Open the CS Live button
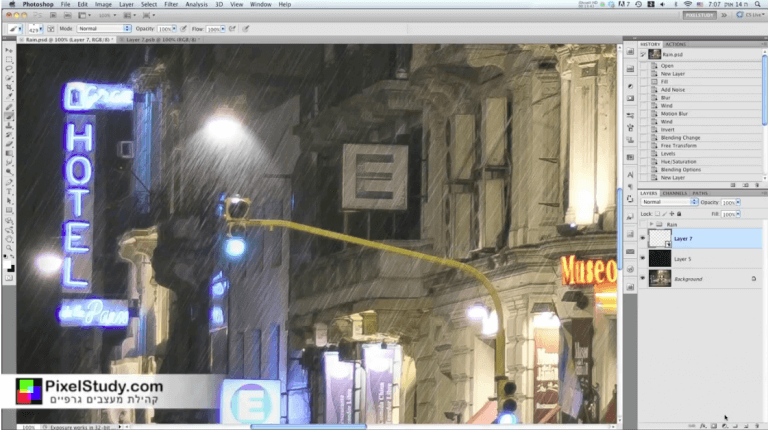This screenshot has height=430, width=768. 751,15
